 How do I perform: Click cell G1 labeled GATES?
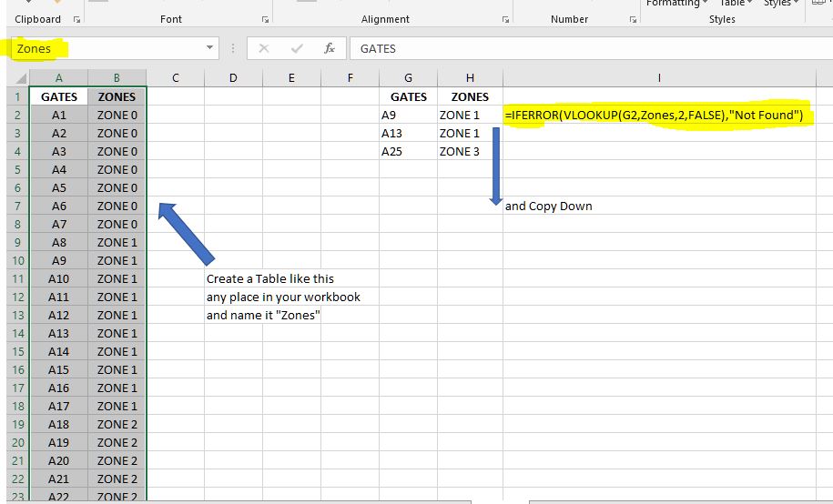point(408,96)
